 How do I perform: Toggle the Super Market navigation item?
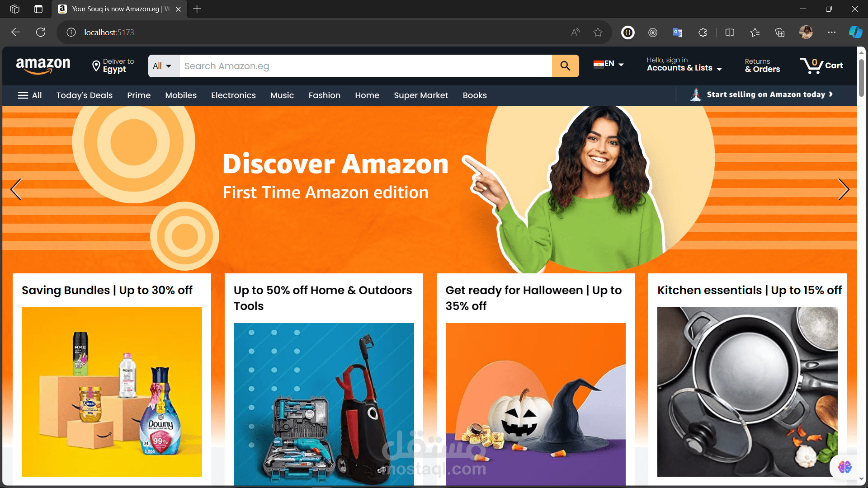421,95
